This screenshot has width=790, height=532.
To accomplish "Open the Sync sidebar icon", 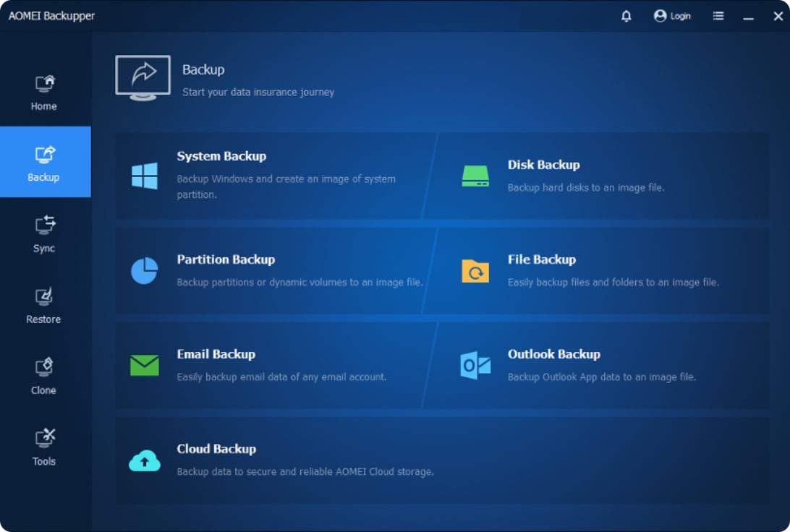I will pos(44,226).
